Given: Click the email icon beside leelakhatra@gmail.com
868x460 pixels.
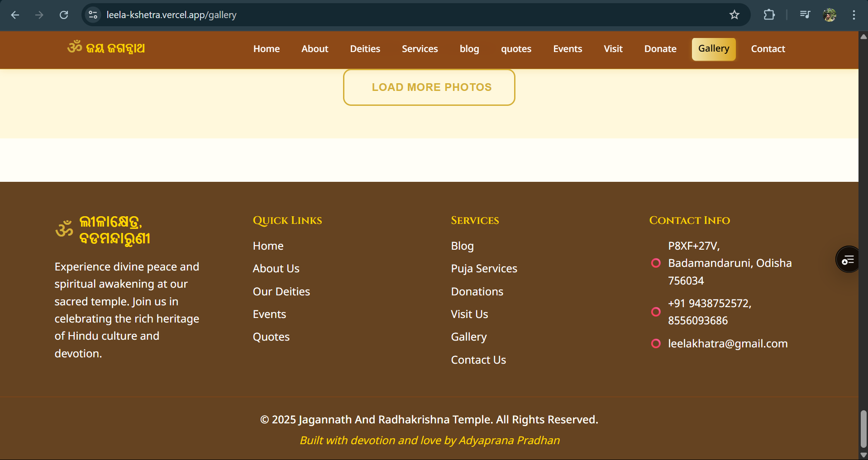Looking at the screenshot, I should (656, 344).
